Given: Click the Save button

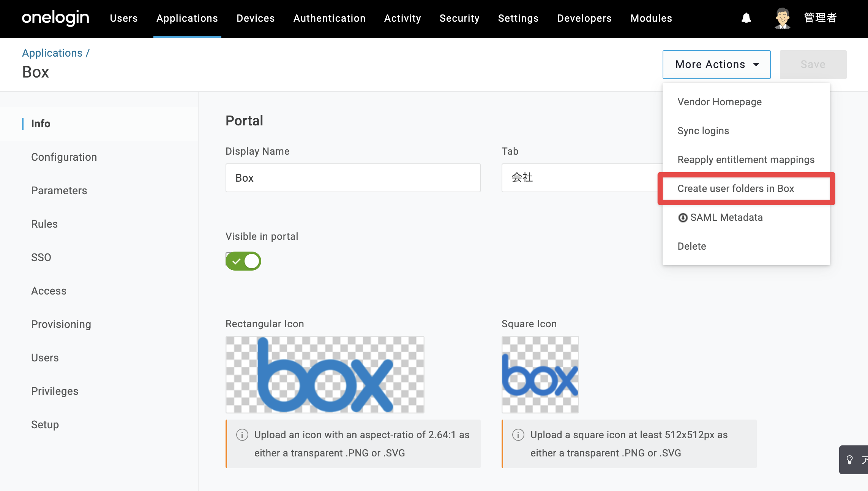Looking at the screenshot, I should tap(813, 65).
